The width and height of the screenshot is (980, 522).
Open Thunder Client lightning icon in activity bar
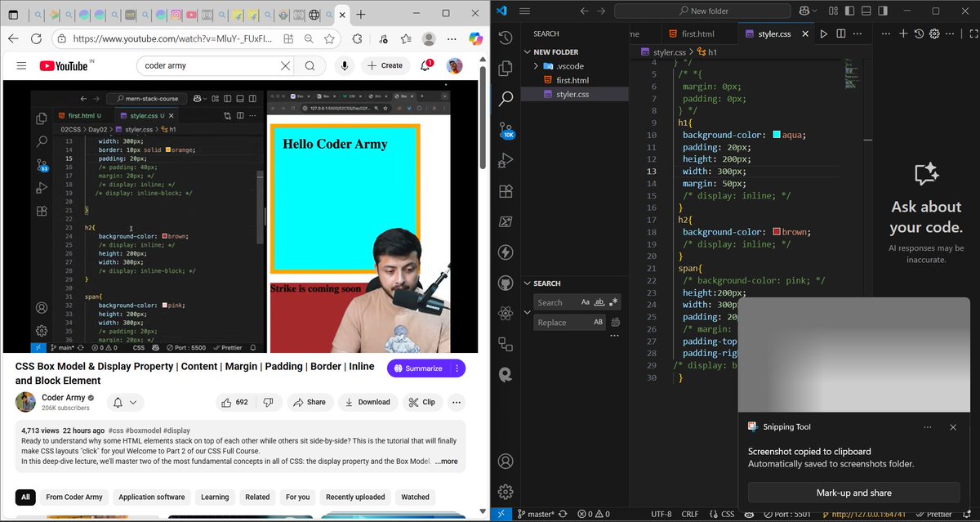[506, 252]
